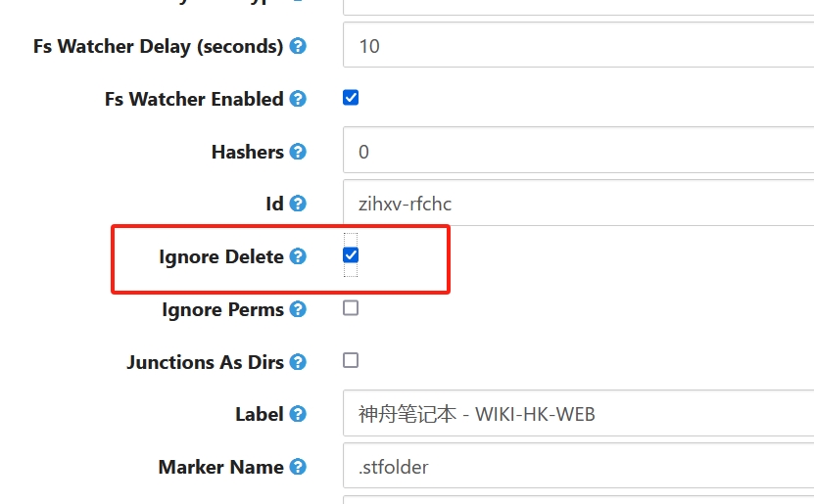
Task: Click the Label field with WIKI-HK-WEB
Action: (x=578, y=414)
